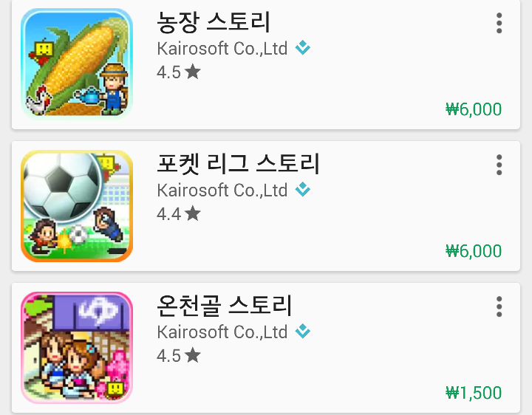Open overflow menu for 농장 스토리
532x415 pixels.
click(499, 23)
